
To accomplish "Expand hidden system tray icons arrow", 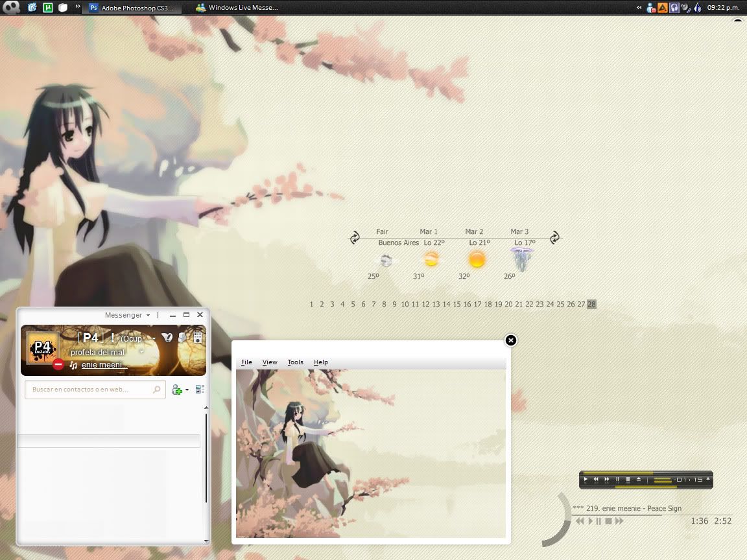I will click(639, 8).
